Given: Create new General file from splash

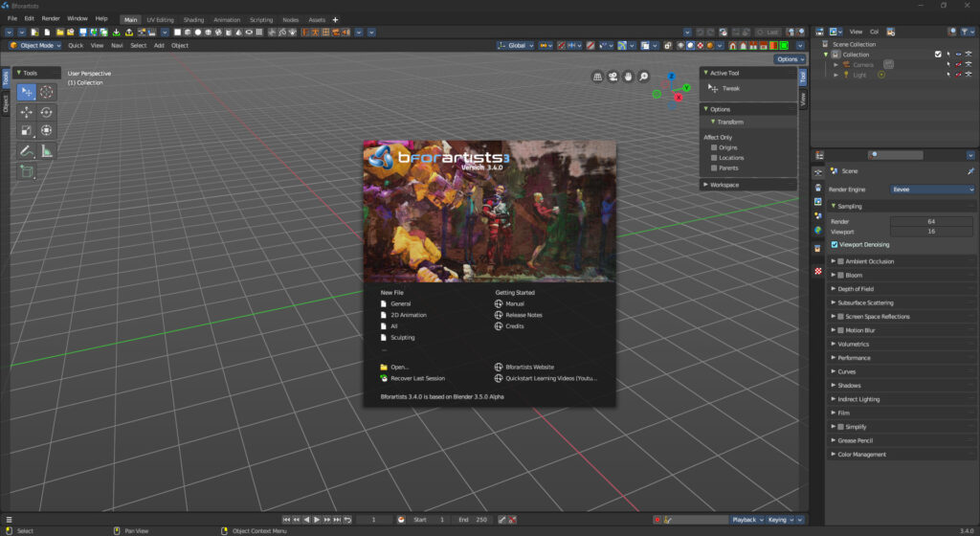Looking at the screenshot, I should click(401, 304).
